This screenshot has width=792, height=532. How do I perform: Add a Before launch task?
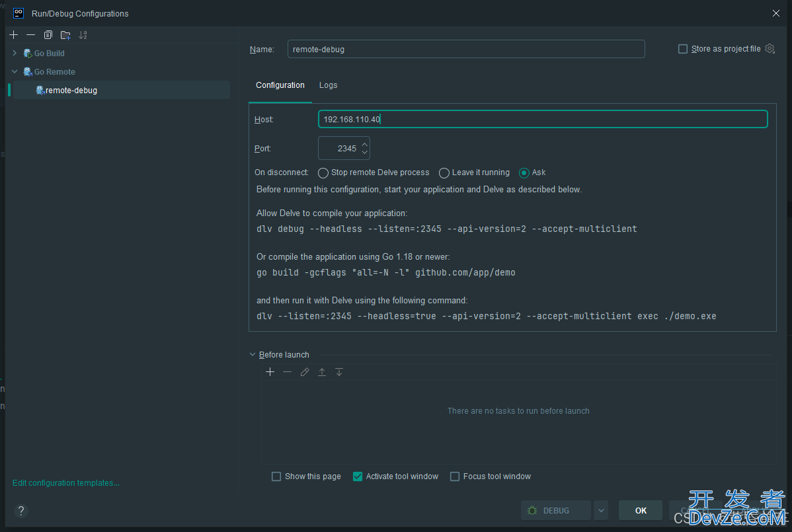(x=270, y=372)
